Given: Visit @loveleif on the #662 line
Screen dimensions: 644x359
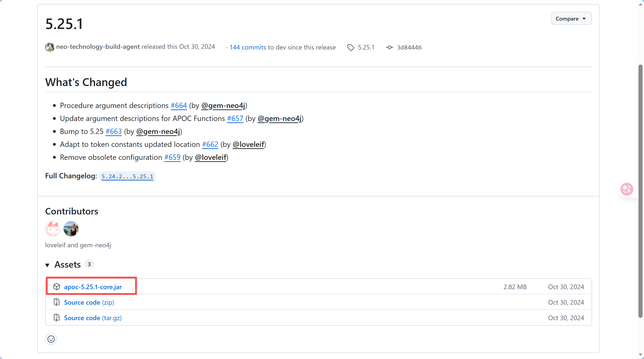Looking at the screenshot, I should 248,145.
